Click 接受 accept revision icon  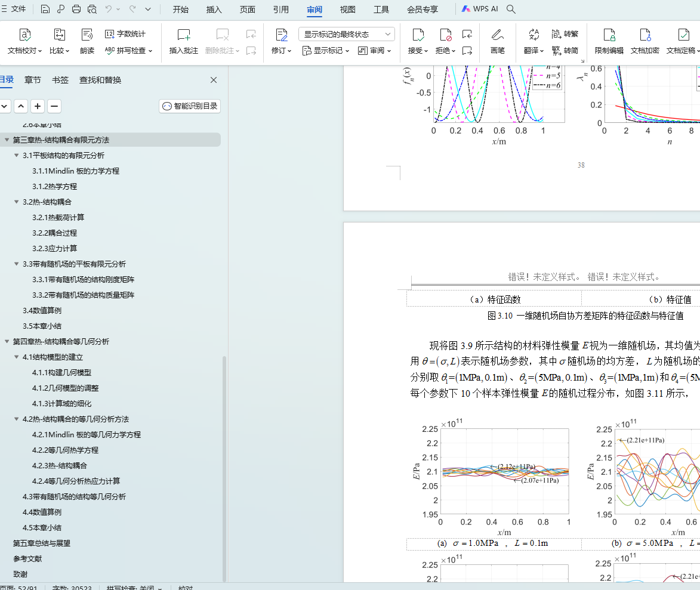(x=418, y=41)
